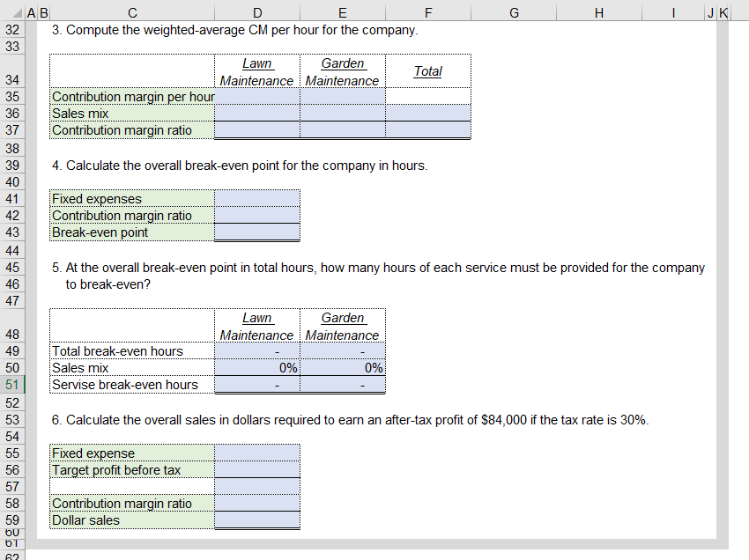Click Lawn Maintenance contribution margin per hour cell
749x560 pixels.
(x=257, y=97)
